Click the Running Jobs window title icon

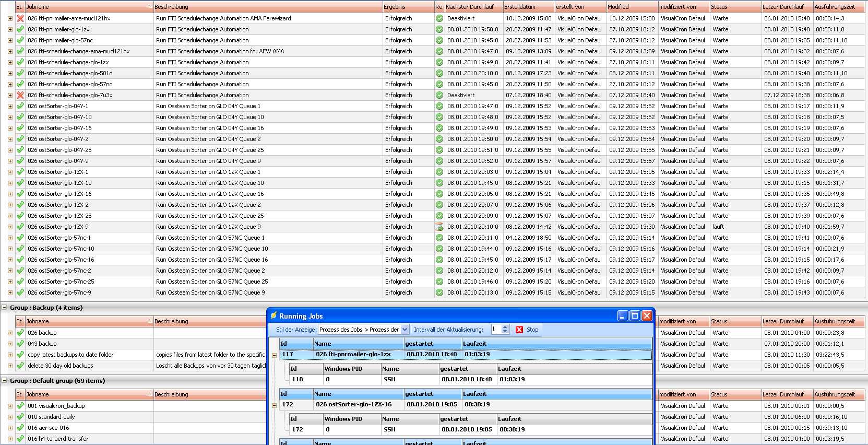[274, 315]
